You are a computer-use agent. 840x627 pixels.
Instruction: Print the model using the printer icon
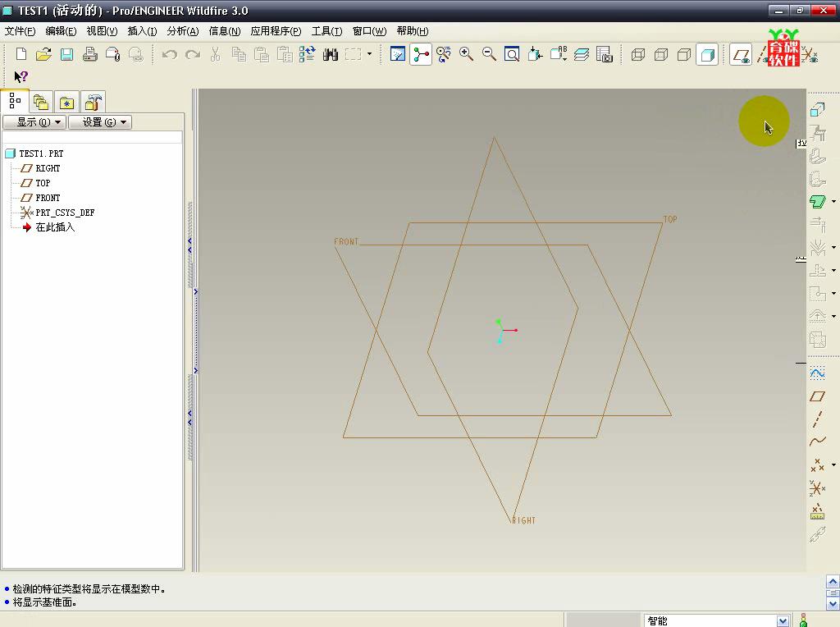[x=90, y=54]
